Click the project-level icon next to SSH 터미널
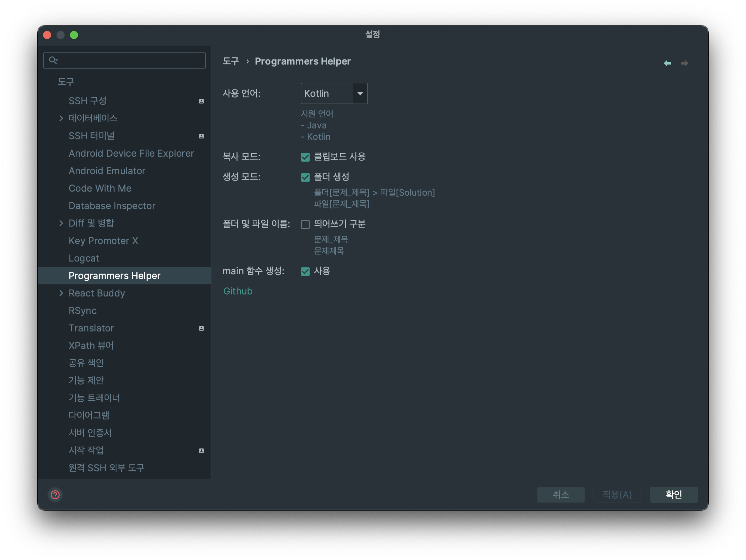 coord(201,136)
